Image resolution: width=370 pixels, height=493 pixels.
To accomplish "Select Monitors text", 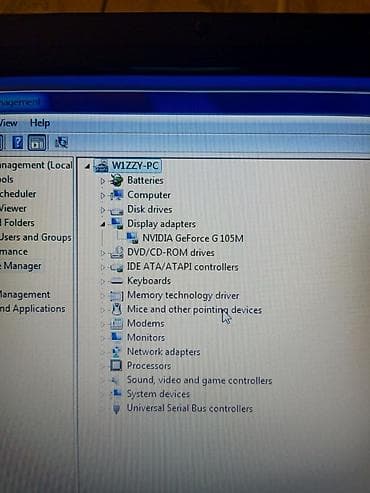I will (x=146, y=337).
